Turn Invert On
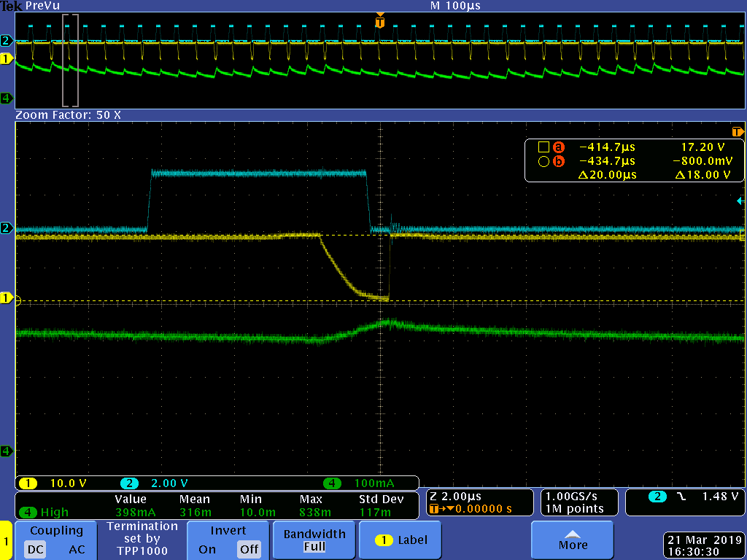Viewport: 747px width, 560px height. (x=207, y=549)
